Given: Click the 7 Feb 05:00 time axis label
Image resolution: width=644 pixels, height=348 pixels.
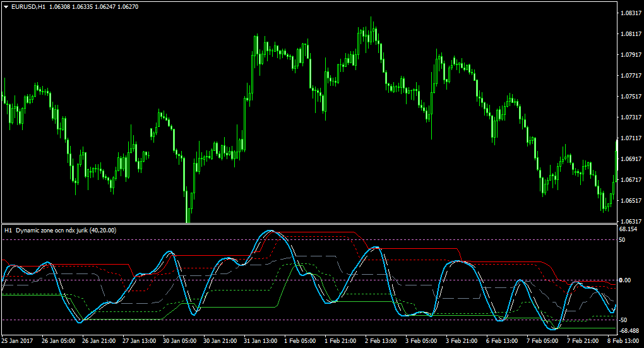Looking at the screenshot, I should click(x=542, y=341).
